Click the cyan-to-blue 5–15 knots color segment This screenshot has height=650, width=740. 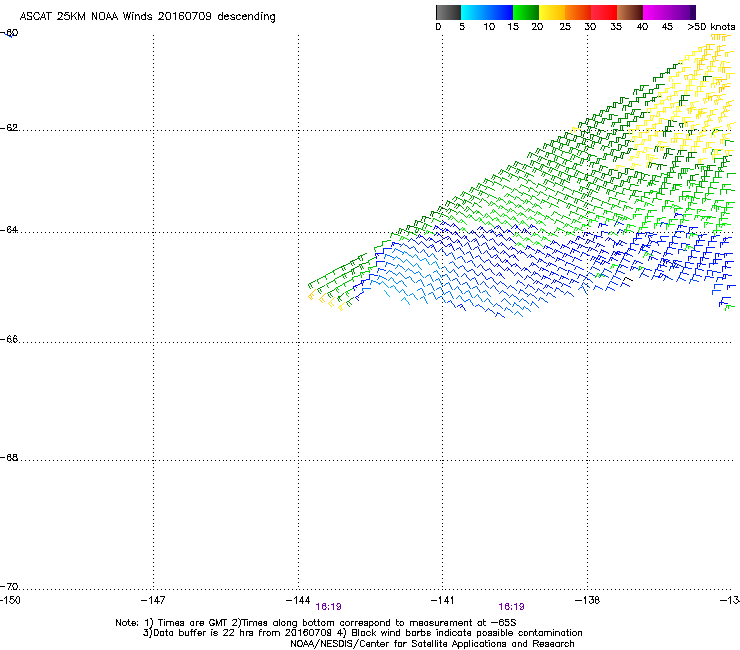tap(487, 12)
